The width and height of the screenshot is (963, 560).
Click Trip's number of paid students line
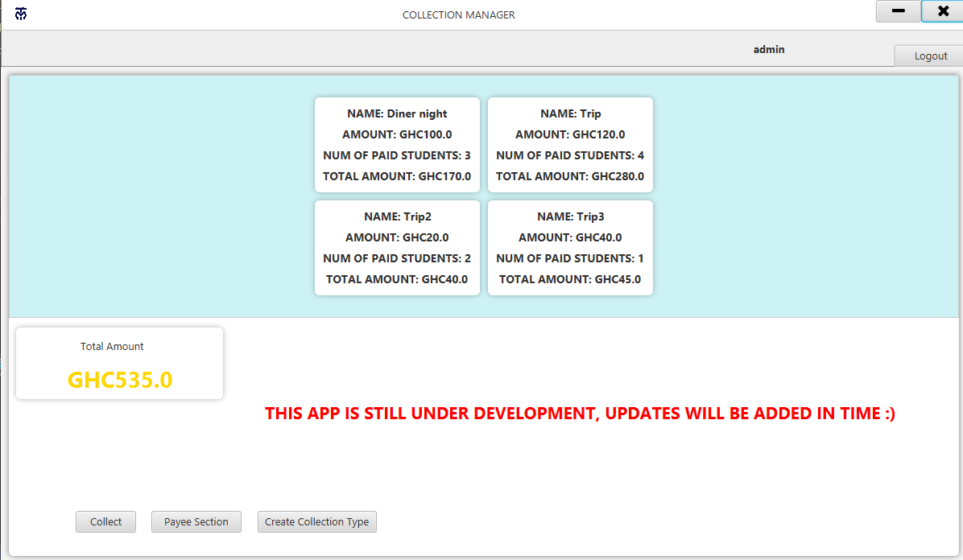pos(570,155)
